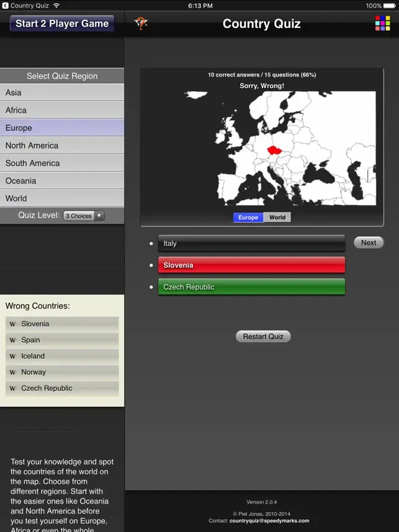Screen dimensions: 399x532
Task: Open Slovenia in wrong countries list
Action: (62, 324)
